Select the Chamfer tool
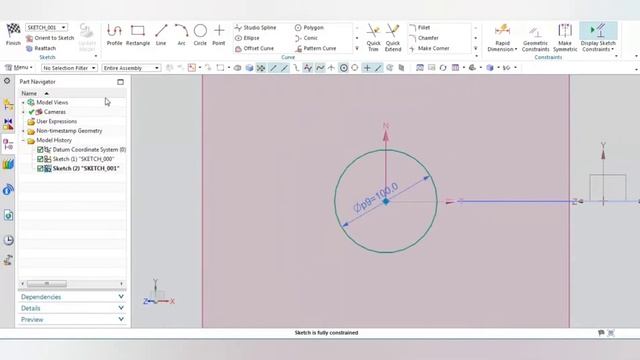 [424, 38]
